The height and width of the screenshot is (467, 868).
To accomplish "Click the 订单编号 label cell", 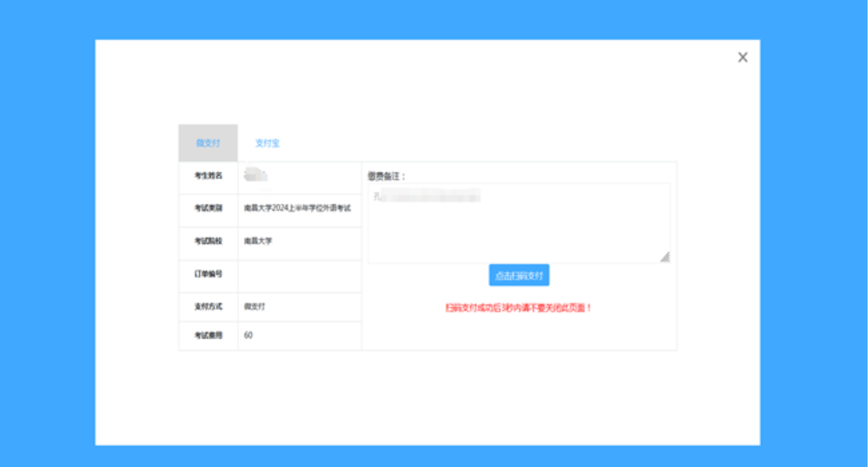I will 208,274.
